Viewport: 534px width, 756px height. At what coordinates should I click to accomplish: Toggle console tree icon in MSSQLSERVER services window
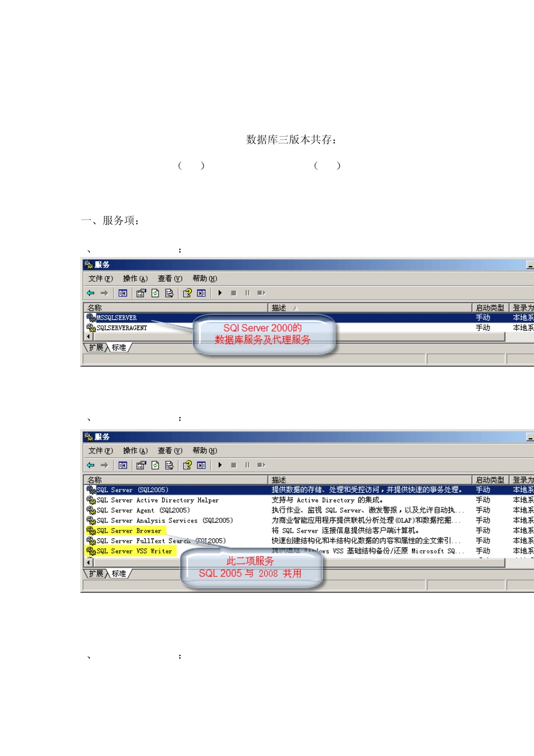123,293
